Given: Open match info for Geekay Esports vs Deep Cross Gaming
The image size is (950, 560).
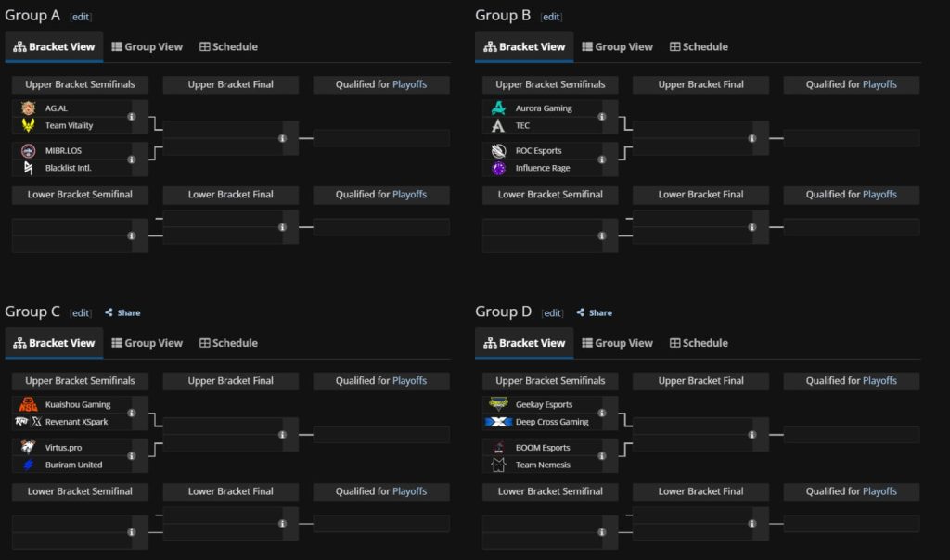Looking at the screenshot, I should tap(601, 413).
